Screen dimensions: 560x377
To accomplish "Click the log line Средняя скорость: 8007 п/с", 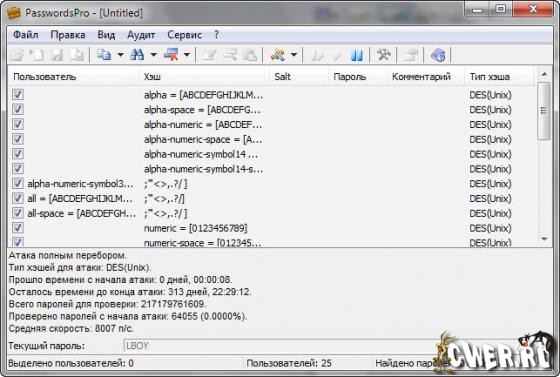I will coord(71,328).
